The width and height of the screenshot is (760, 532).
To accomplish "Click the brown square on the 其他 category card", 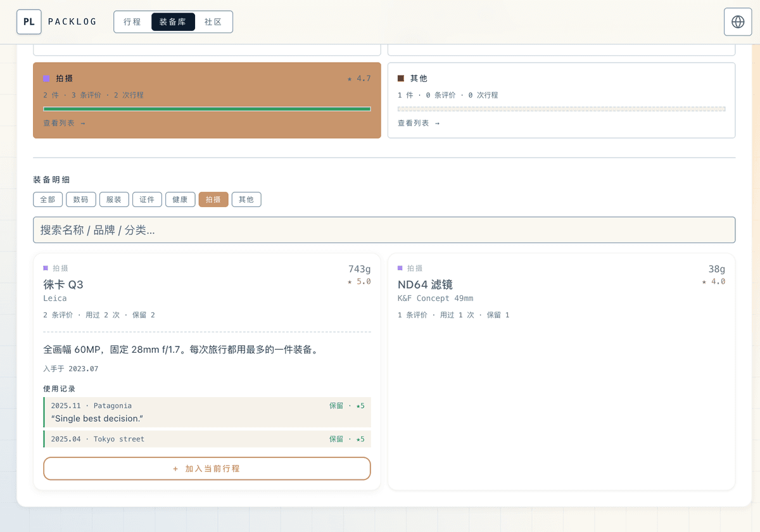I will 401,79.
